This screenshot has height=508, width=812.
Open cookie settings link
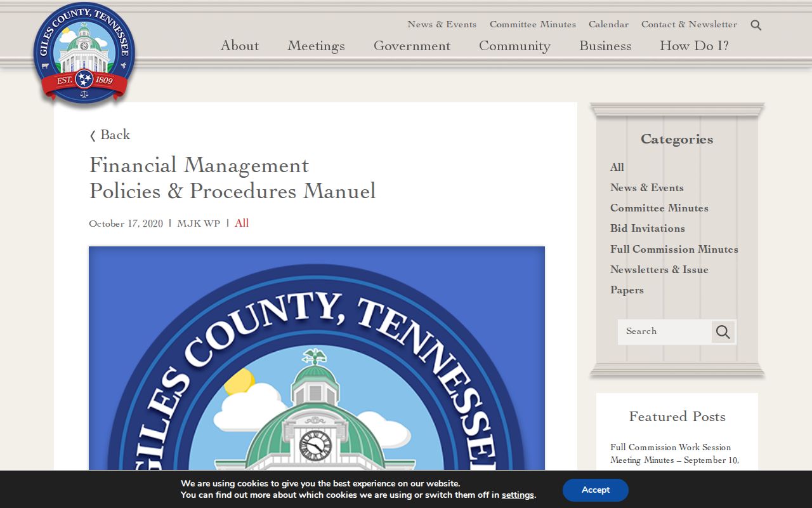(x=518, y=495)
